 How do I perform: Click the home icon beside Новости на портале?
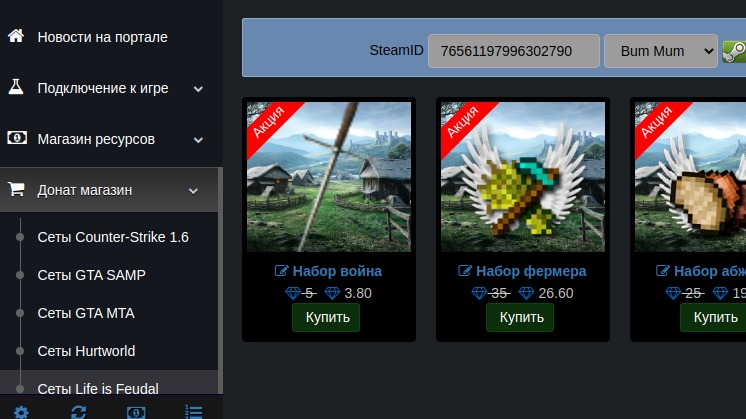16,36
